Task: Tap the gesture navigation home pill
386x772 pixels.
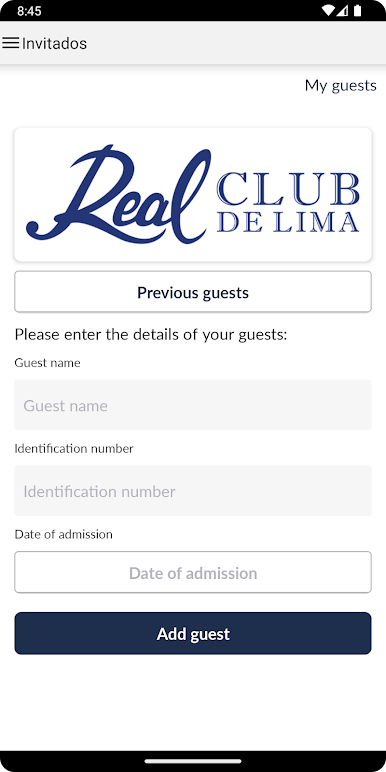Action: coord(193,761)
